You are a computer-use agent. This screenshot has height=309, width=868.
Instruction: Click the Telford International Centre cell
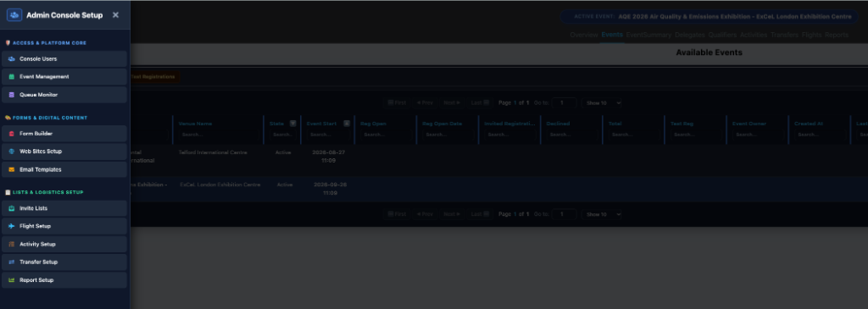pos(213,152)
